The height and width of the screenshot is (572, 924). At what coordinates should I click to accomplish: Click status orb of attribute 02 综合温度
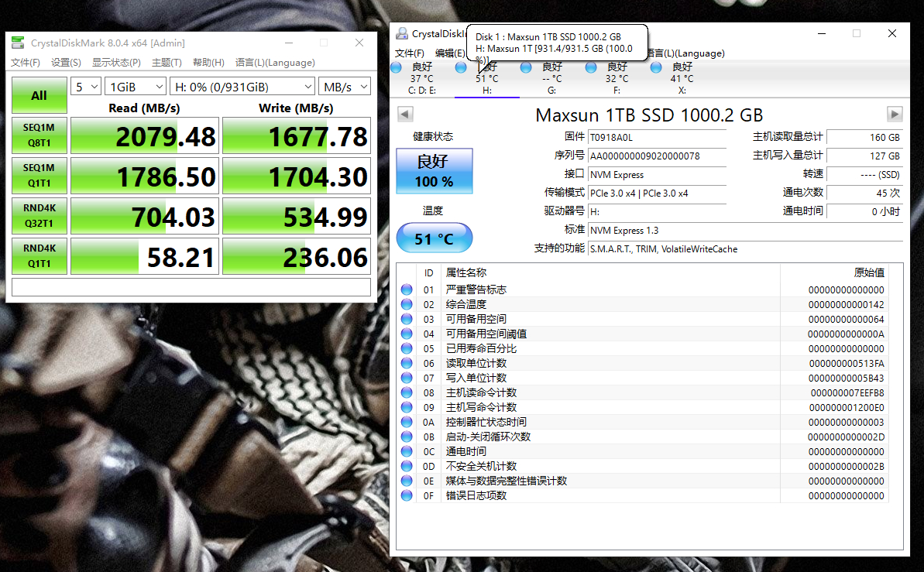(x=407, y=304)
